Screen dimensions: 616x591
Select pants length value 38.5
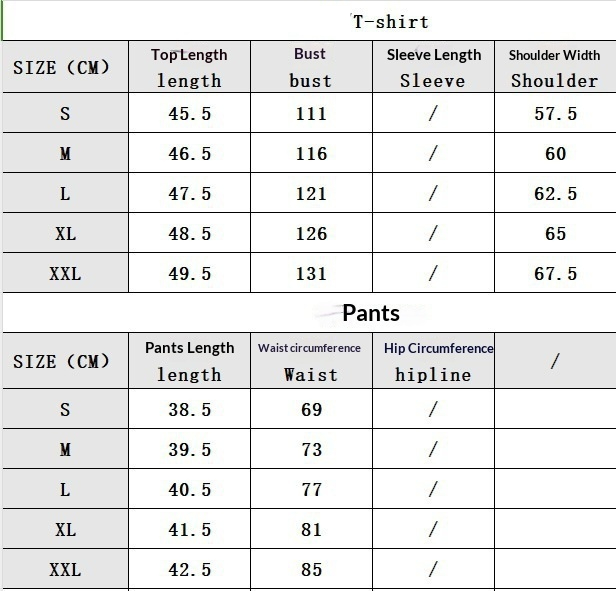pyautogui.click(x=189, y=410)
